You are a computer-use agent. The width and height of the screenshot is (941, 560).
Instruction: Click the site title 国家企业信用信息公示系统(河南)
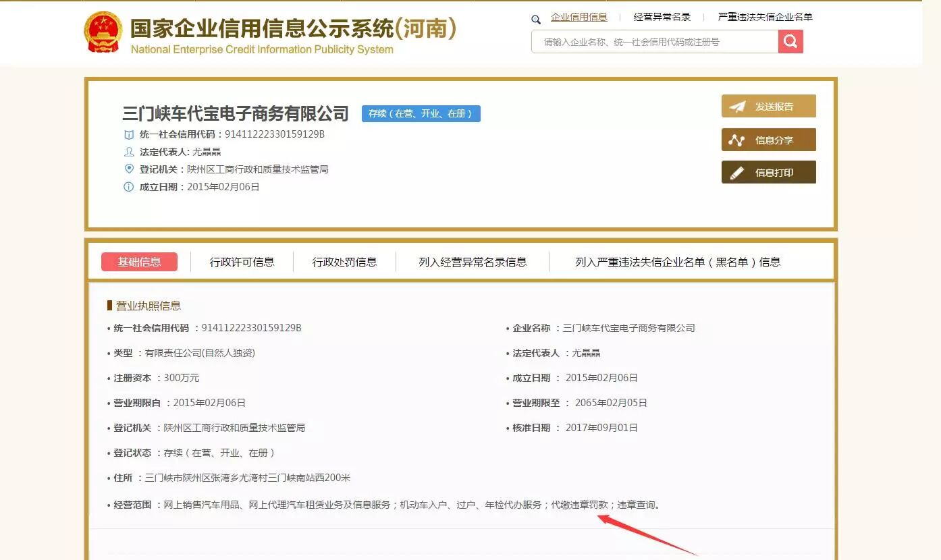[x=294, y=28]
